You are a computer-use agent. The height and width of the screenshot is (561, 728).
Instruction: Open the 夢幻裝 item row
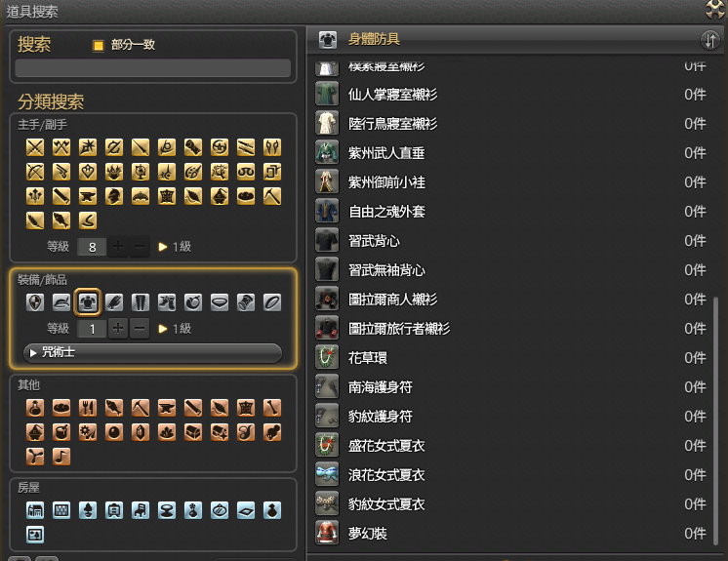click(x=512, y=533)
